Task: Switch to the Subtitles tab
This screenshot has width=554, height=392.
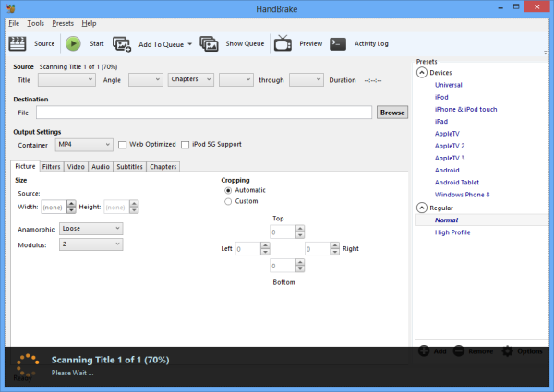Action: (x=129, y=167)
